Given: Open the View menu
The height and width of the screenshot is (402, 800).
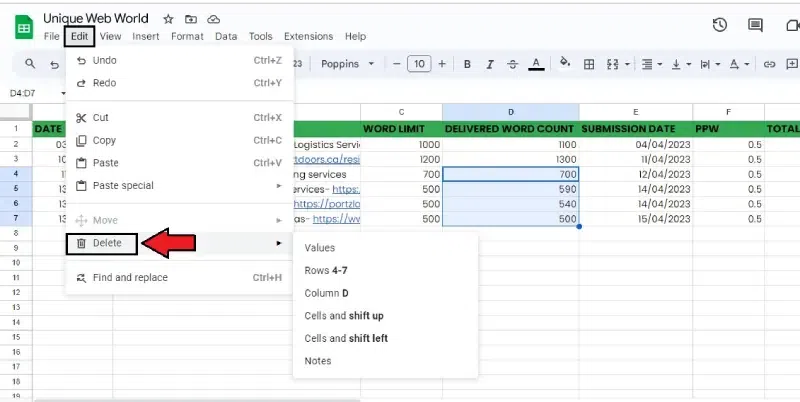Looking at the screenshot, I should [x=110, y=36].
